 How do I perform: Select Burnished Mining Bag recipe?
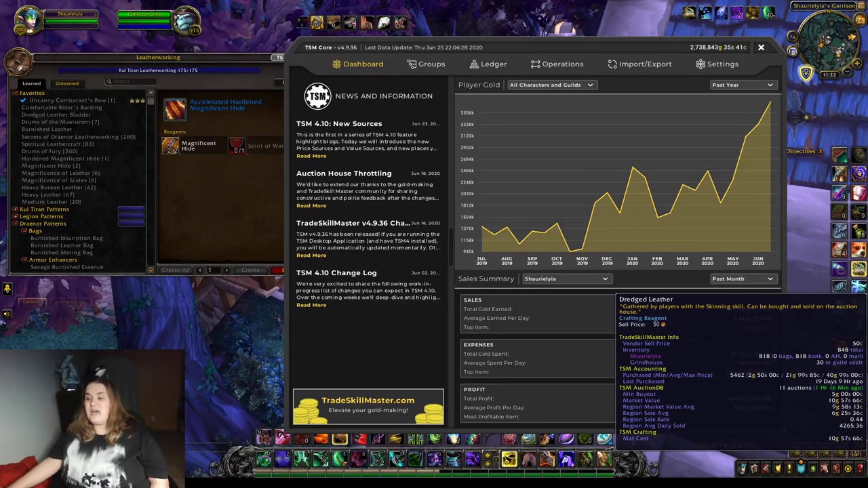point(62,253)
